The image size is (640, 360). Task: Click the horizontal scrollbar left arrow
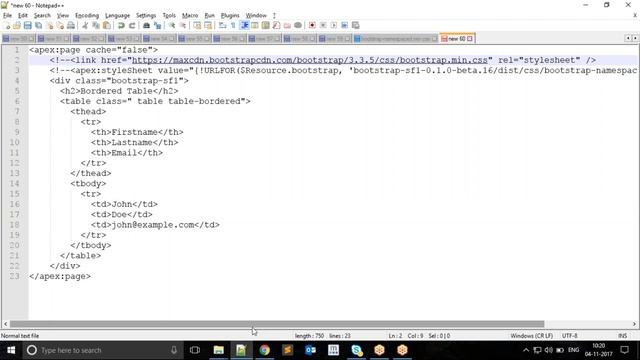click(x=5, y=324)
